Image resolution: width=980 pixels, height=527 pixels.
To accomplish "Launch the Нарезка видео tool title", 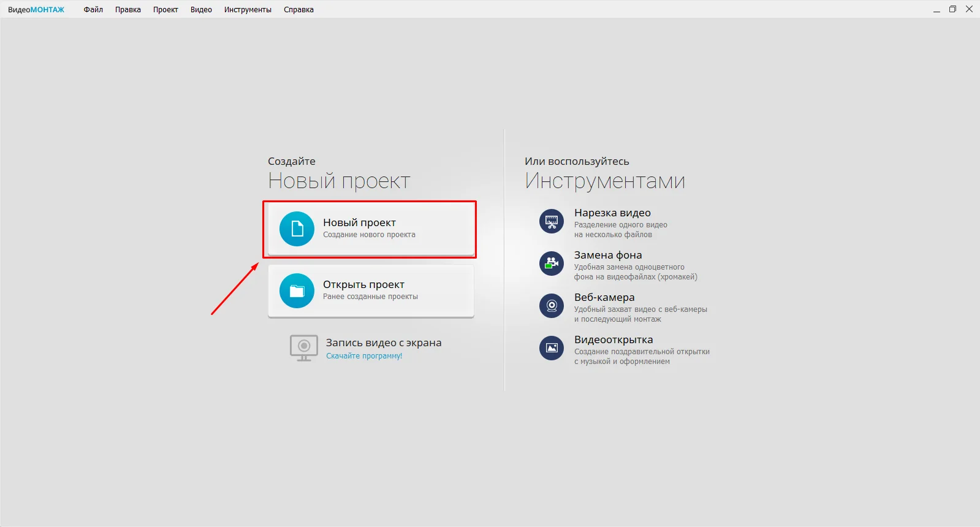I will click(612, 213).
